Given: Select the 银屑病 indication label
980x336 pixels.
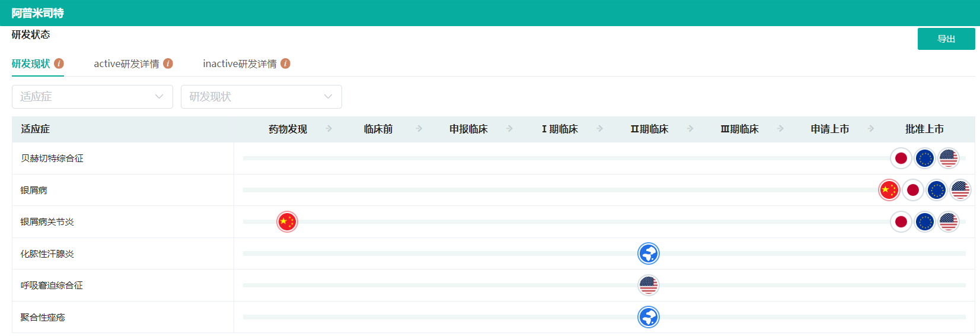Looking at the screenshot, I should coord(34,190).
